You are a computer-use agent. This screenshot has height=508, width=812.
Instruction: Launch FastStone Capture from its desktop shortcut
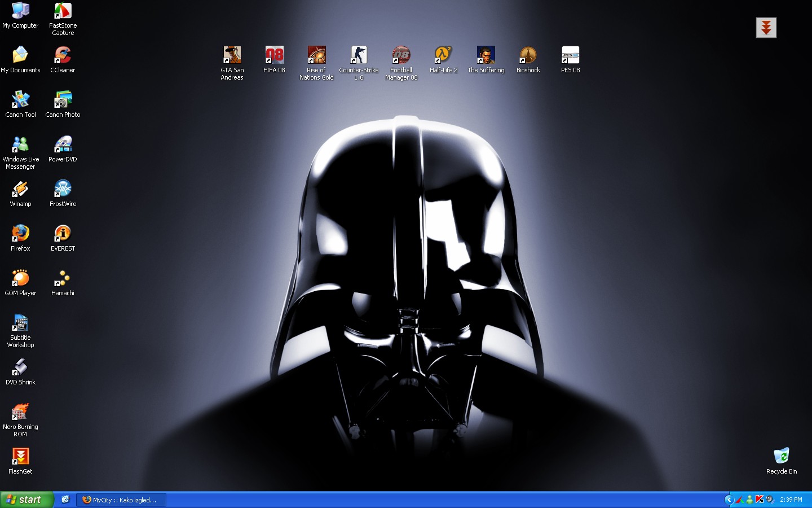[x=63, y=19]
